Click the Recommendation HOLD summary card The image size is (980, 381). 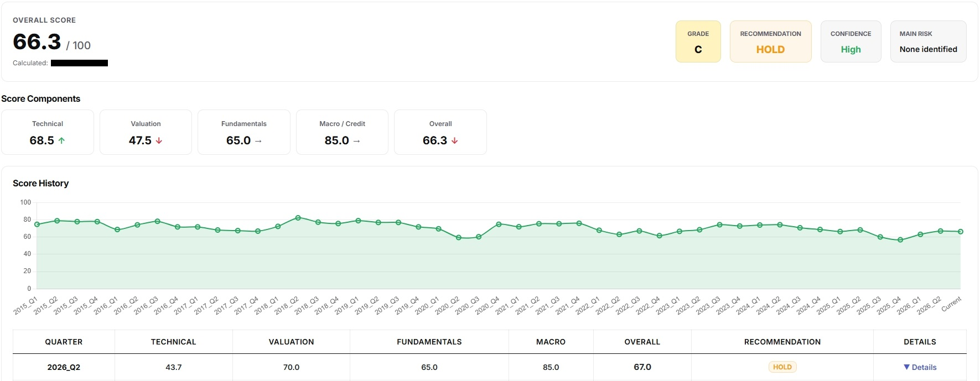pos(771,41)
